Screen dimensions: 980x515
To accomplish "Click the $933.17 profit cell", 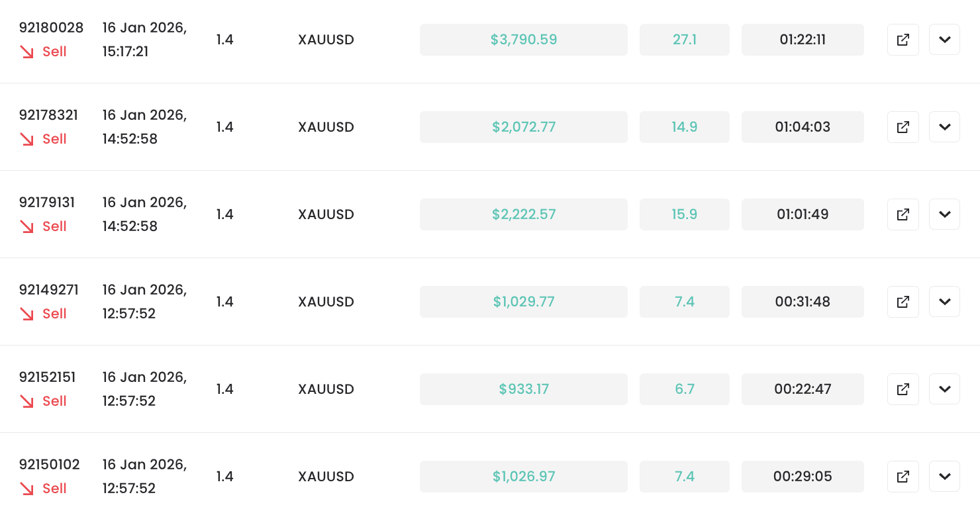I will click(x=523, y=389).
